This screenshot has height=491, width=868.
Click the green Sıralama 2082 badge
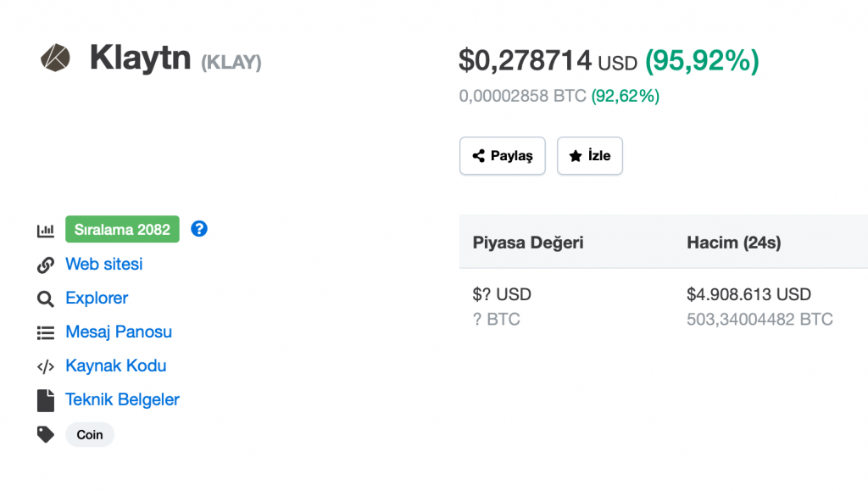point(122,230)
